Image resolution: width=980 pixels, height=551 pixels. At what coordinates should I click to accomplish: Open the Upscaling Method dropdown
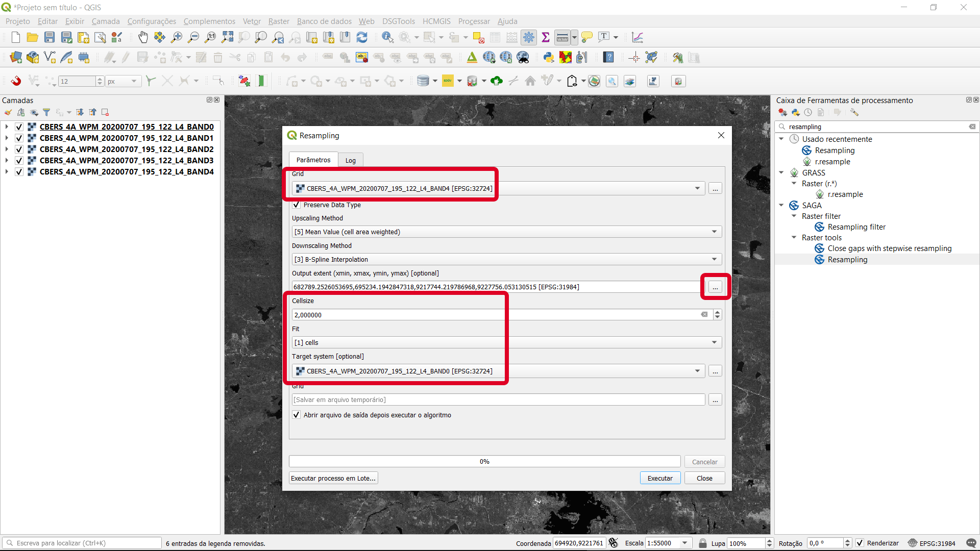pyautogui.click(x=506, y=232)
